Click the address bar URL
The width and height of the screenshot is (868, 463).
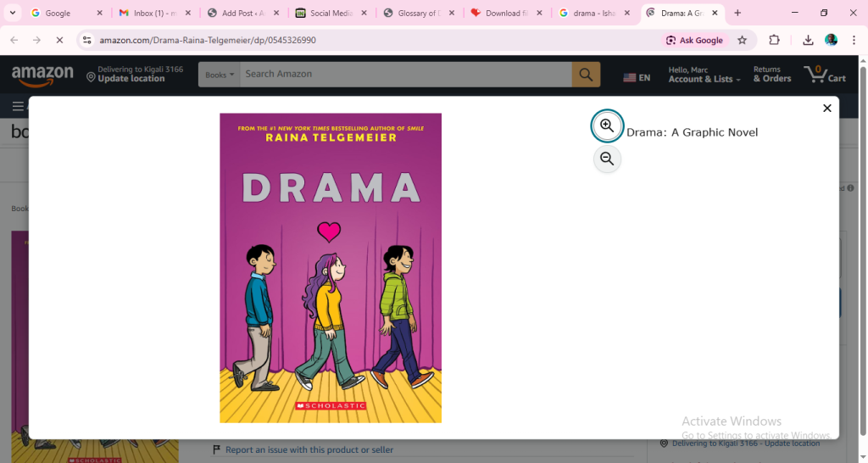(208, 40)
